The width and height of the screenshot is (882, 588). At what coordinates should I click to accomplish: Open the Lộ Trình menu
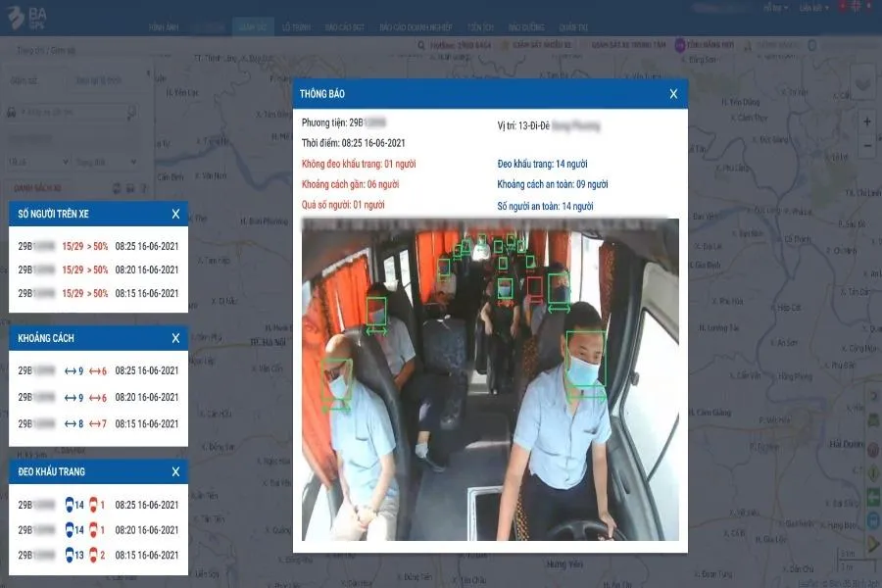click(296, 26)
